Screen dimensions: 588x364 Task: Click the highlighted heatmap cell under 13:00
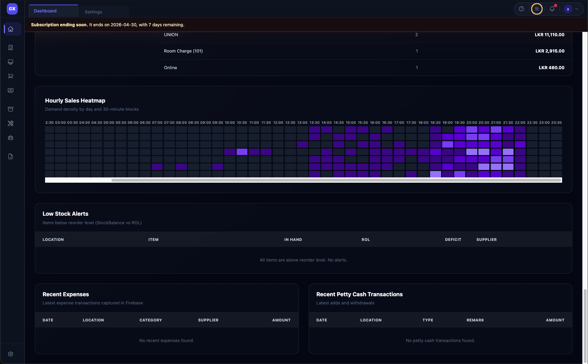point(302,144)
